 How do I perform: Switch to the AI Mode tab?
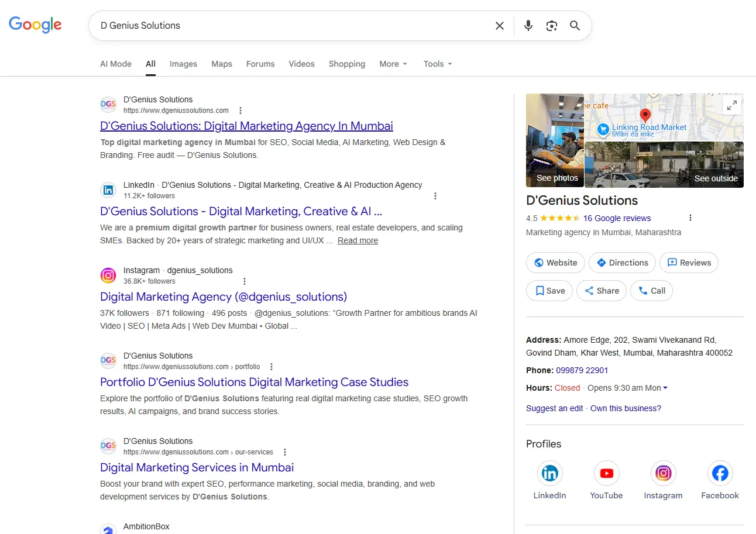[116, 64]
